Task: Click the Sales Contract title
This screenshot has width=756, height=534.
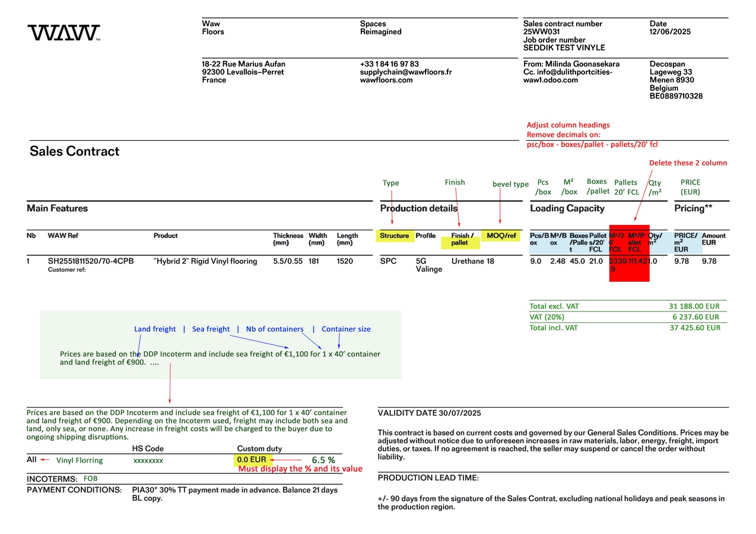Action: pyautogui.click(x=74, y=151)
